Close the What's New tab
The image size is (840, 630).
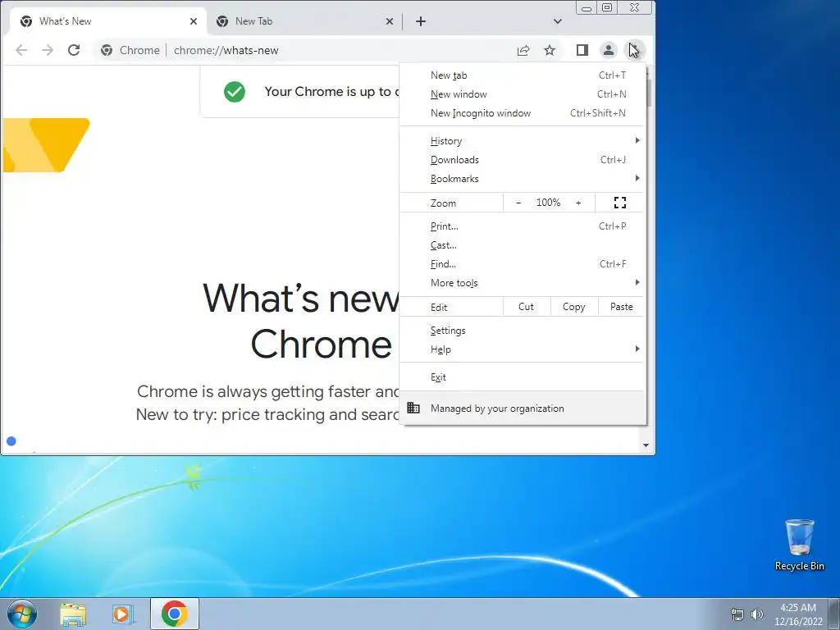(x=194, y=21)
